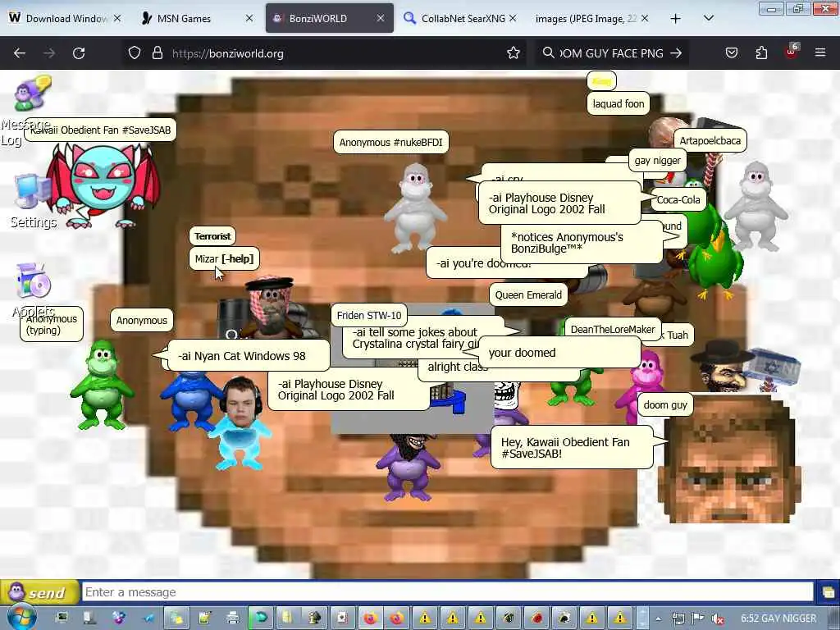This screenshot has width=840, height=630.
Task: Go back with the browser back arrow
Action: tap(20, 53)
